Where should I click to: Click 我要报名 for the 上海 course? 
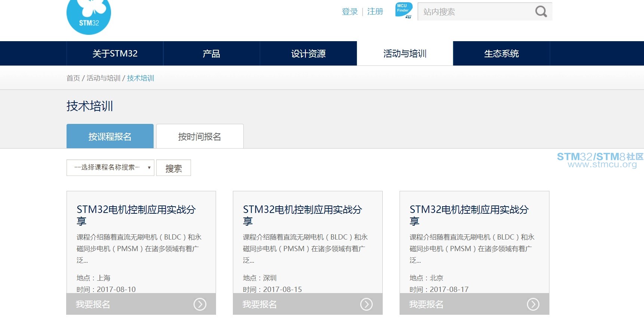coord(141,304)
